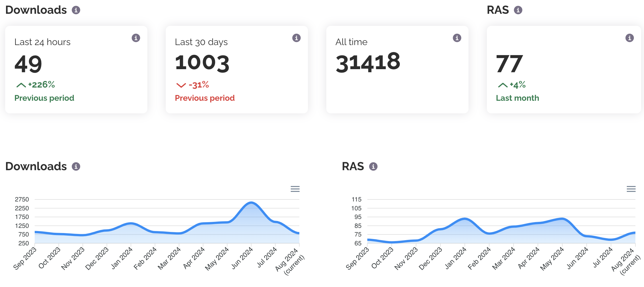Screen dimensions: 644x287
Task: Open info icon on Last 30 days card
Action: point(296,38)
